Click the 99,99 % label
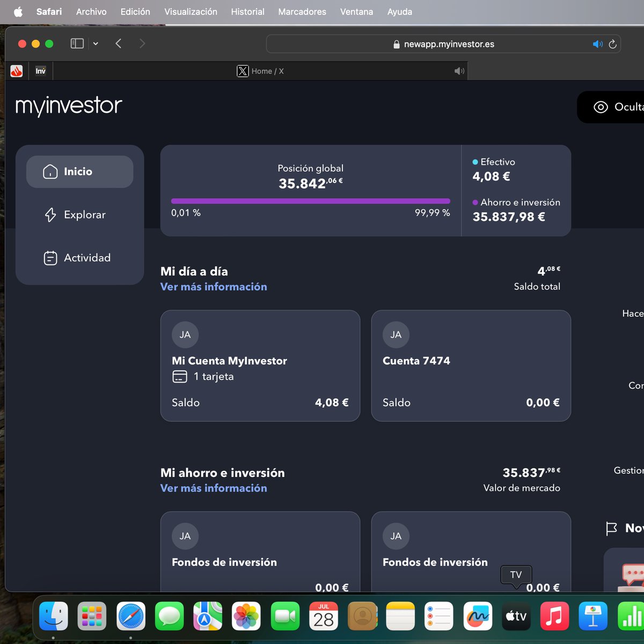The width and height of the screenshot is (644, 644). [x=432, y=213]
